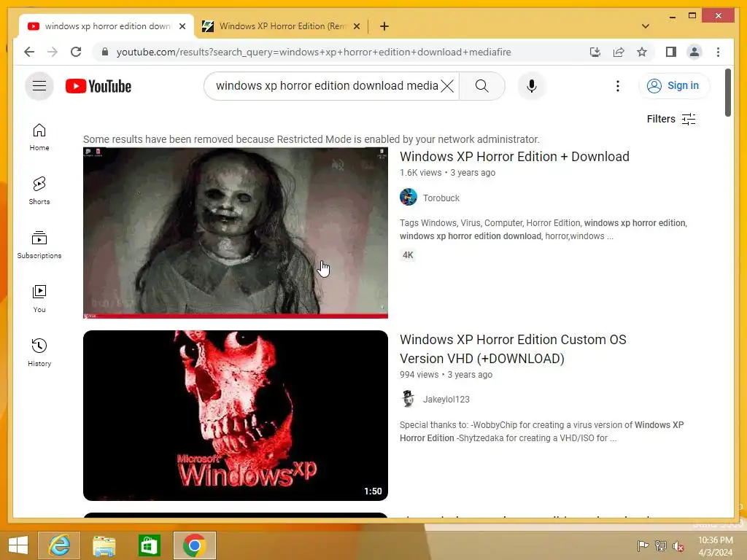Bookmark this page with the star icon

point(642,52)
